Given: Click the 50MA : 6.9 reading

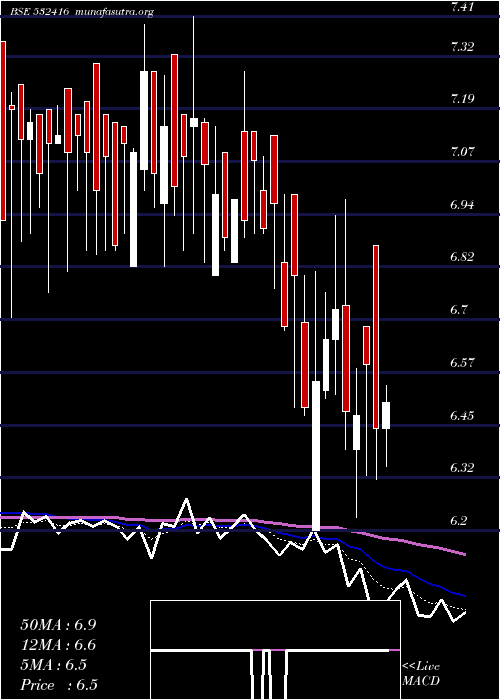Looking at the screenshot, I should 58,625.
